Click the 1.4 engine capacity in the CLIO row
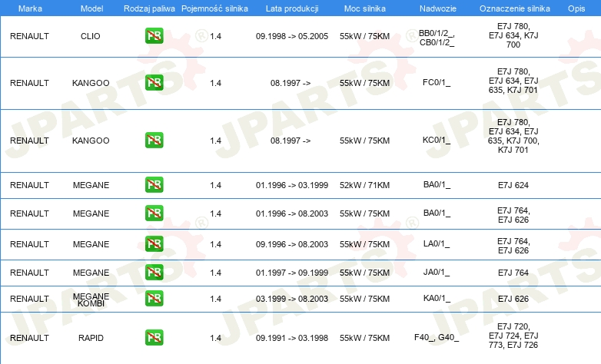Image resolution: width=601 pixels, height=364 pixels. tap(215, 36)
